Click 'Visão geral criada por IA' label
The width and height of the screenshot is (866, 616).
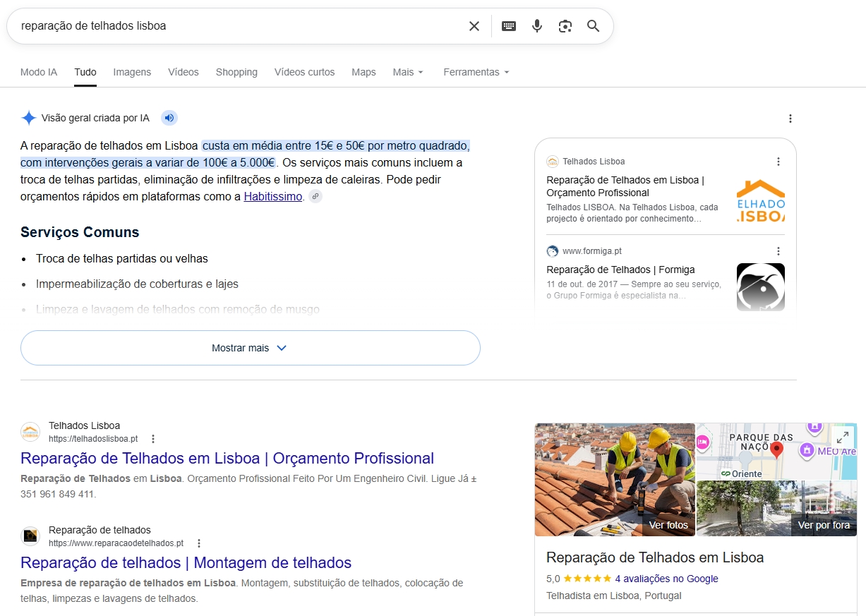pyautogui.click(x=95, y=118)
